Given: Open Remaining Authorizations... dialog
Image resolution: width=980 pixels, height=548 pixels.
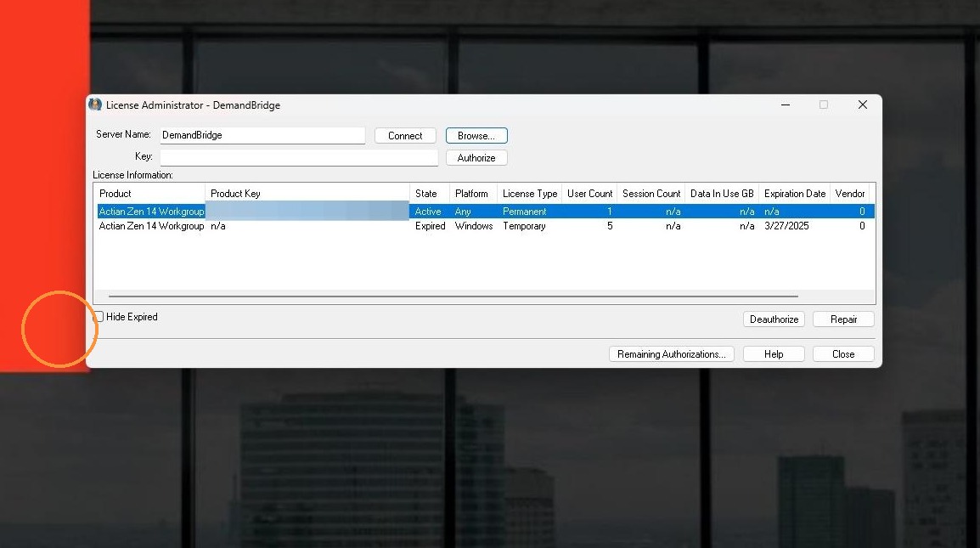Looking at the screenshot, I should tap(671, 354).
